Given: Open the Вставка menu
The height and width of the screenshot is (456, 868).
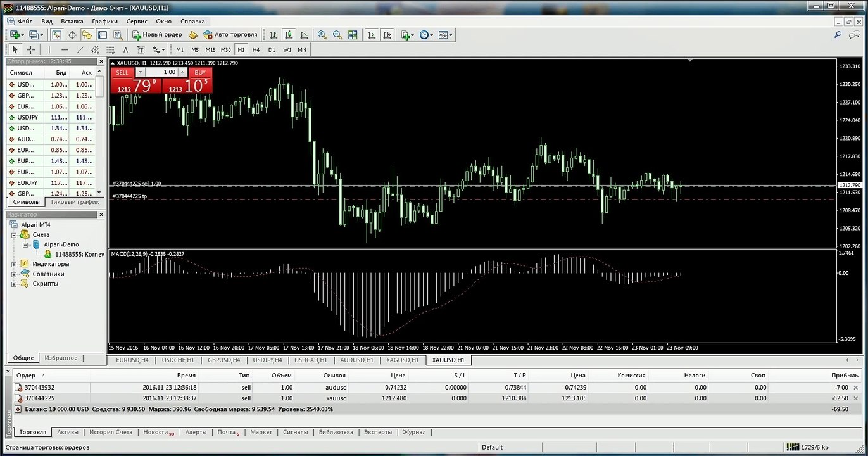Looking at the screenshot, I should [x=72, y=21].
